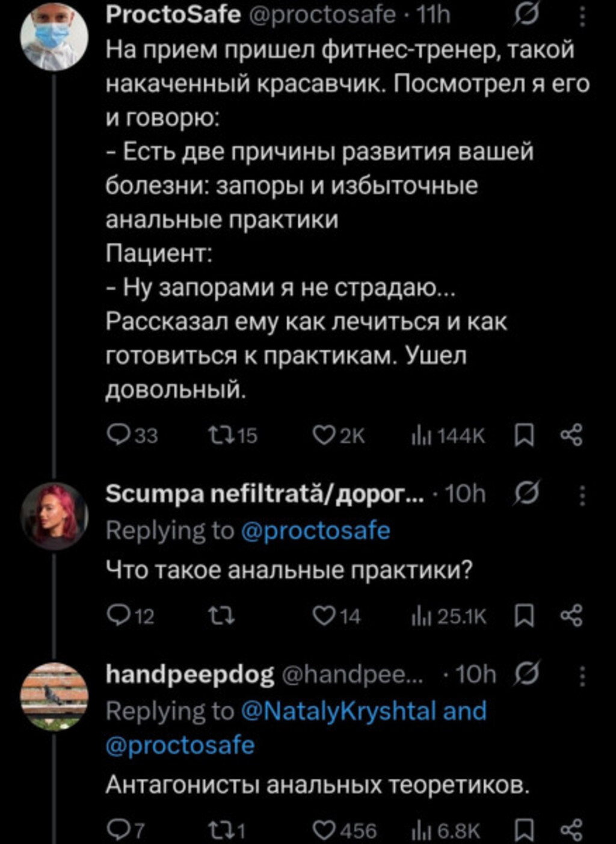
Task: View analytics showing 144K views
Action: click(448, 436)
